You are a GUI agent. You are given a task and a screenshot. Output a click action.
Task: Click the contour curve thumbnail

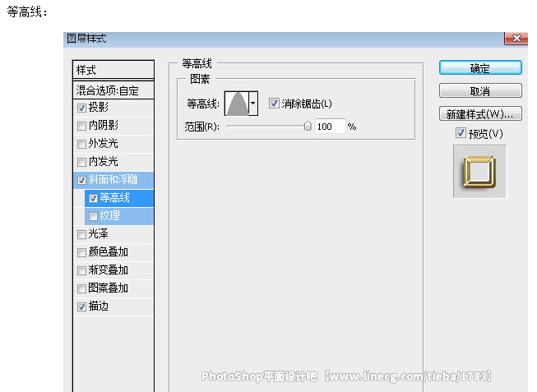coord(237,104)
